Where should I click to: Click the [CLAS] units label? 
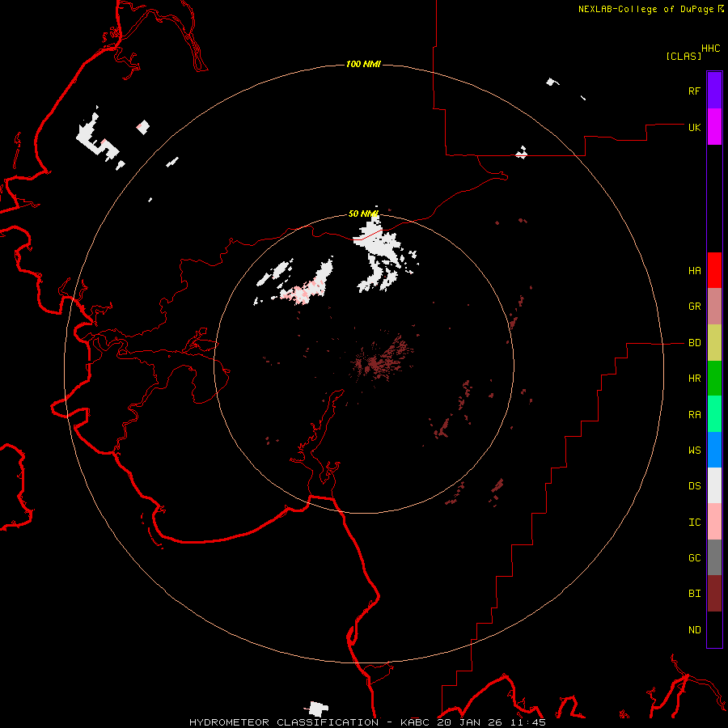pos(684,56)
